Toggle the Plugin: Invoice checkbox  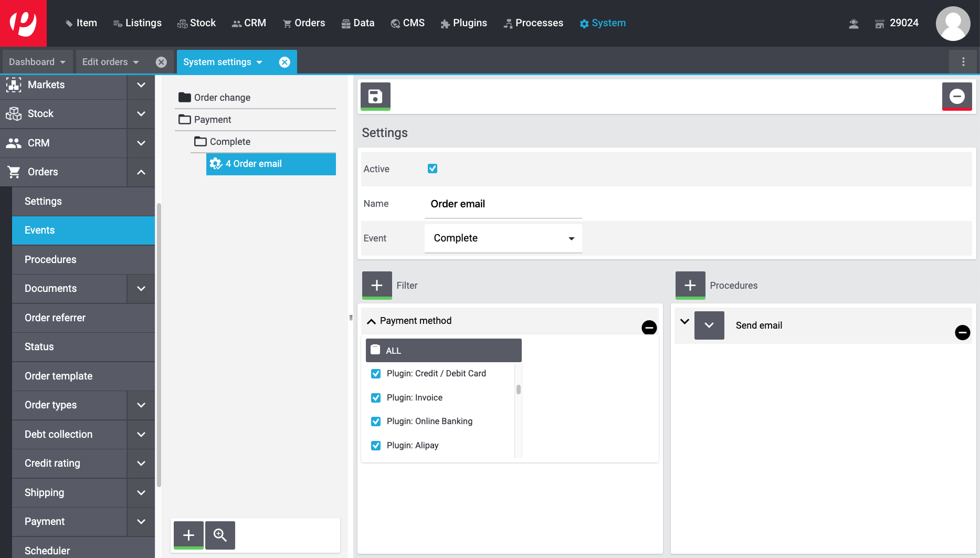point(376,398)
